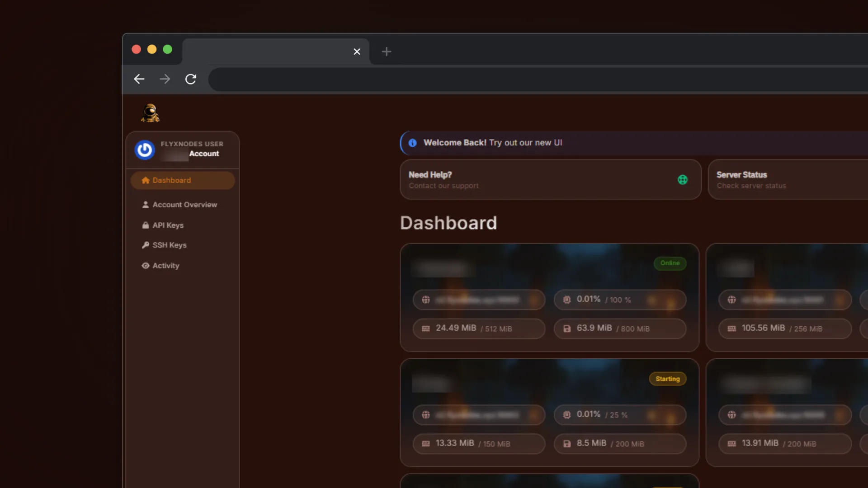This screenshot has height=488, width=868.
Task: Click the Online status badge
Action: 670,263
